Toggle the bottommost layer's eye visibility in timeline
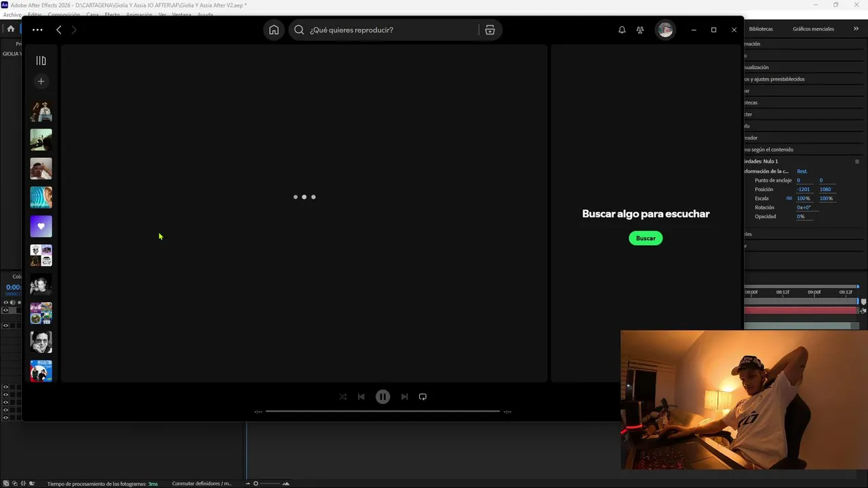The width and height of the screenshot is (868, 488). (5, 418)
